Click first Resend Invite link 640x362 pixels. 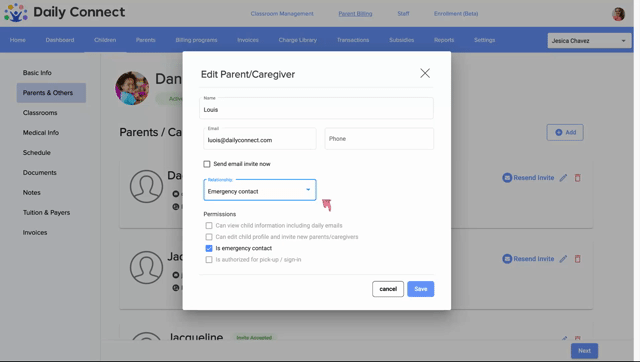(x=533, y=178)
